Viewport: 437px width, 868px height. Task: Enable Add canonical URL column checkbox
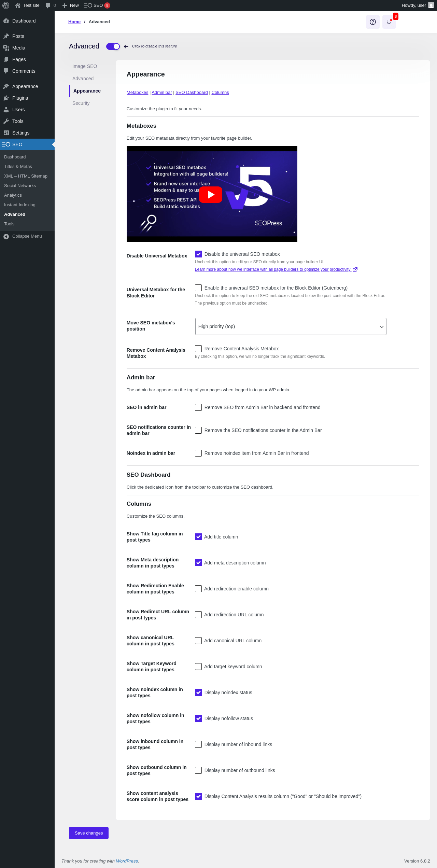pyautogui.click(x=198, y=641)
